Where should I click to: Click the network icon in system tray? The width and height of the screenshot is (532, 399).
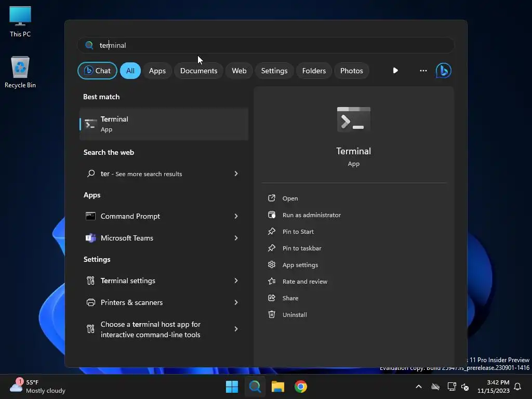click(451, 387)
